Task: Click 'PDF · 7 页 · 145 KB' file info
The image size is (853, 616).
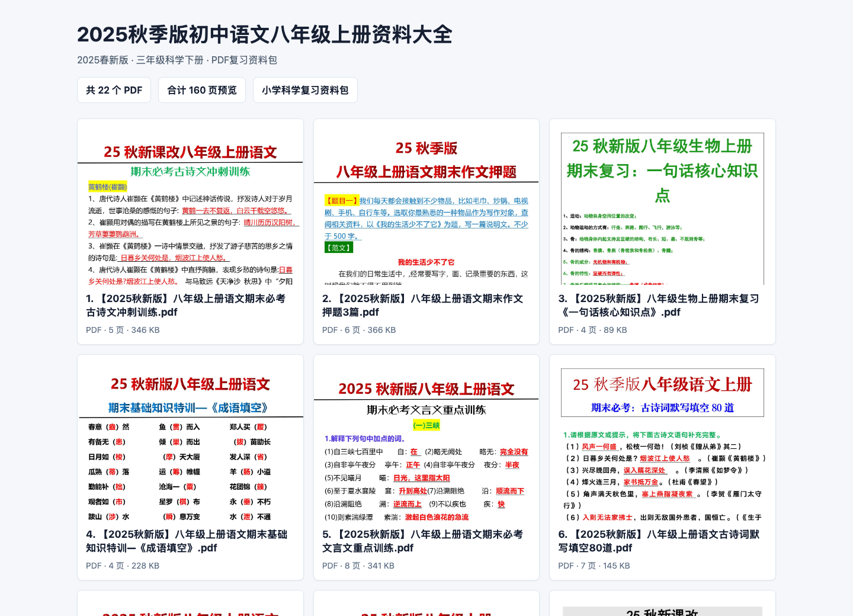Action: (x=594, y=566)
